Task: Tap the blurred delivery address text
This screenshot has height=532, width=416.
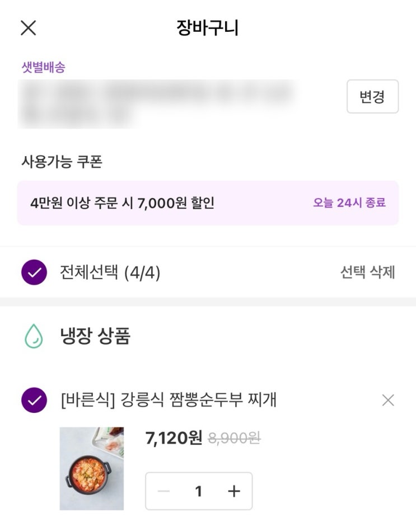Action: pyautogui.click(x=157, y=103)
